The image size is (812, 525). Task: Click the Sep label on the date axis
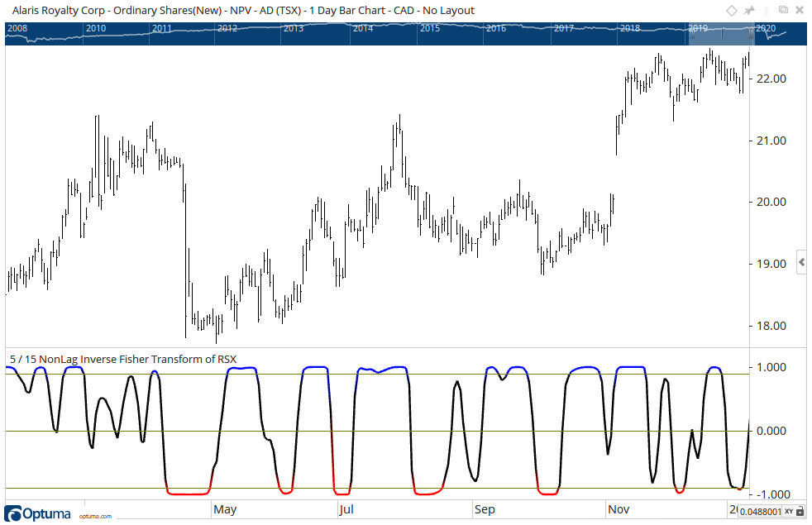[x=485, y=509]
